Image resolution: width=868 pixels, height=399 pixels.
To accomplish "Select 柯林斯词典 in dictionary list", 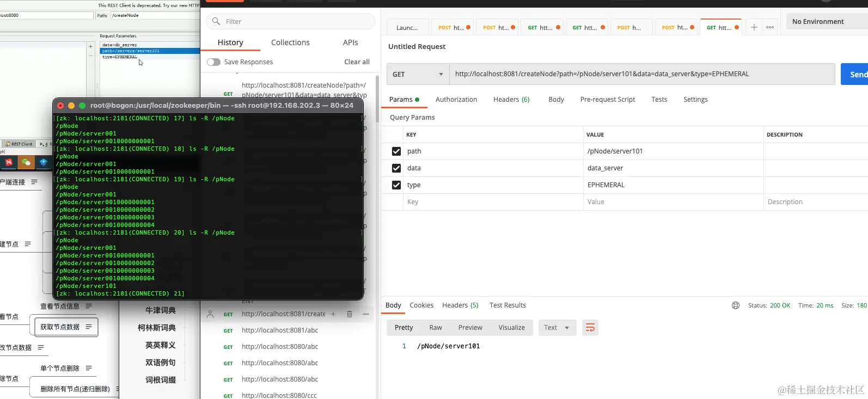I will 157,328.
